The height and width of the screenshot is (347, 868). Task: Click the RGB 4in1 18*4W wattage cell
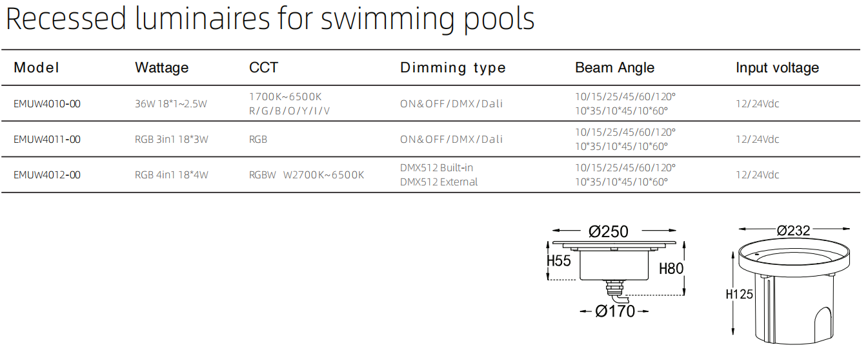(x=172, y=174)
